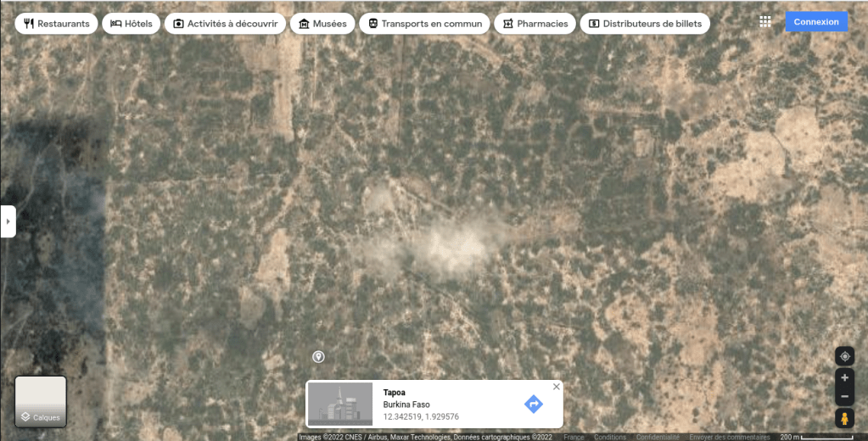The image size is (868, 441).
Task: Click the directions arrow icon for Tapoa
Action: [533, 405]
